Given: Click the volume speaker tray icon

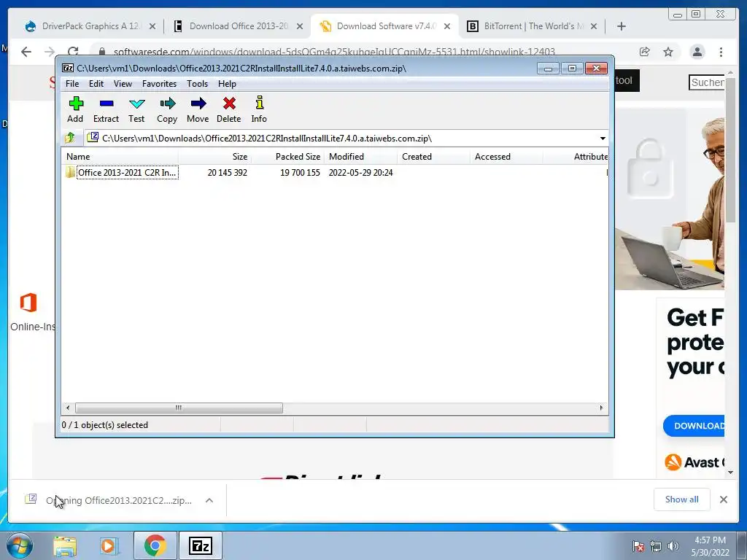Looking at the screenshot, I should tap(673, 546).
